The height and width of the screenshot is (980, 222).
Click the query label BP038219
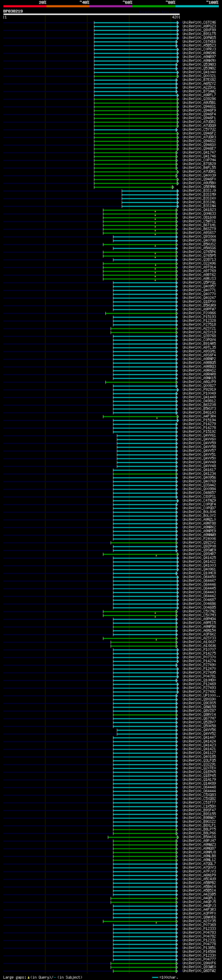13,11
